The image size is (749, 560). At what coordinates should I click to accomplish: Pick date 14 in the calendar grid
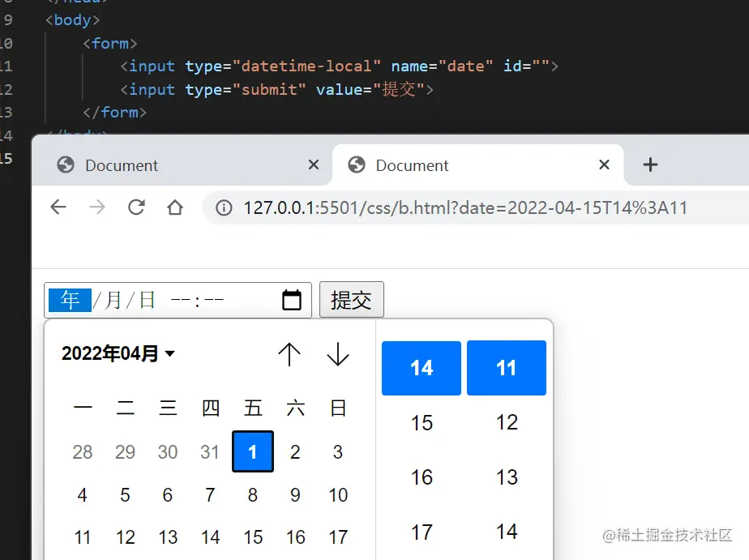[x=210, y=537]
